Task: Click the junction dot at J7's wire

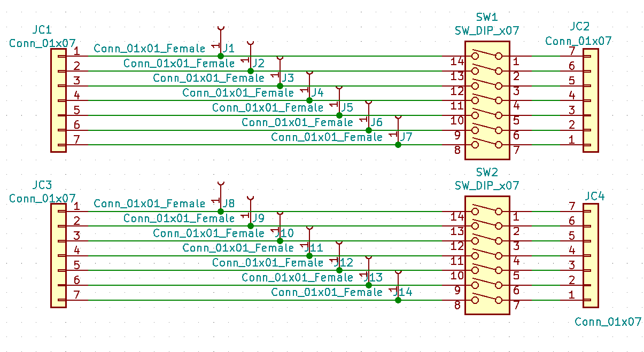Action: pos(398,145)
